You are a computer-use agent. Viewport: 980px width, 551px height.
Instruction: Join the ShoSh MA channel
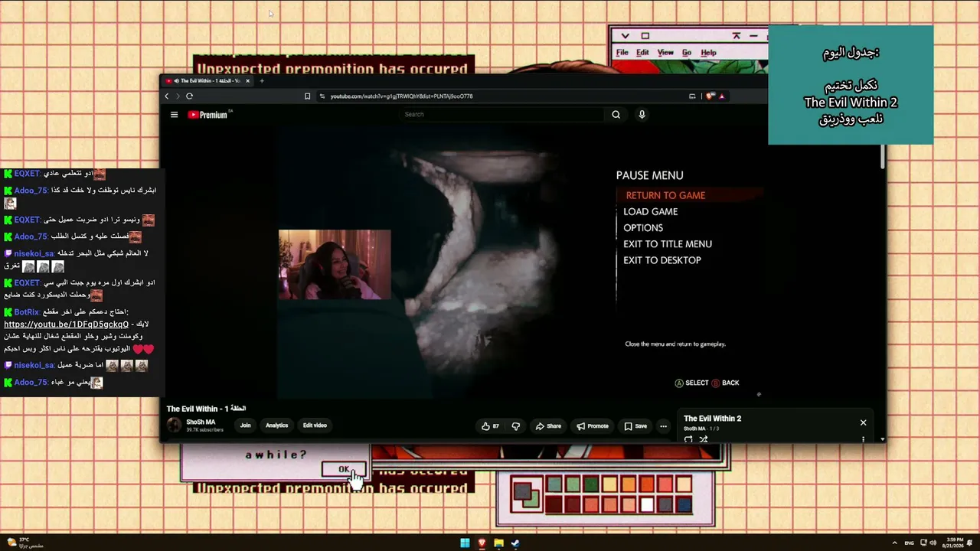(245, 425)
